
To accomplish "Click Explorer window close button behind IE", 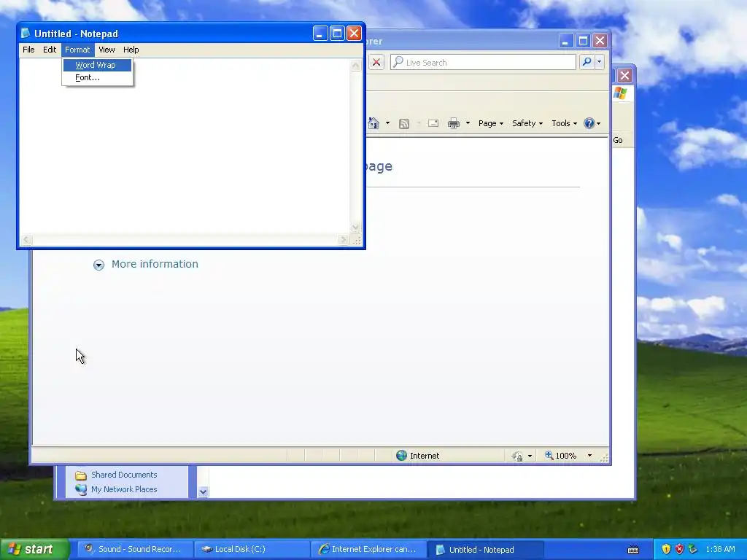I will (x=624, y=75).
